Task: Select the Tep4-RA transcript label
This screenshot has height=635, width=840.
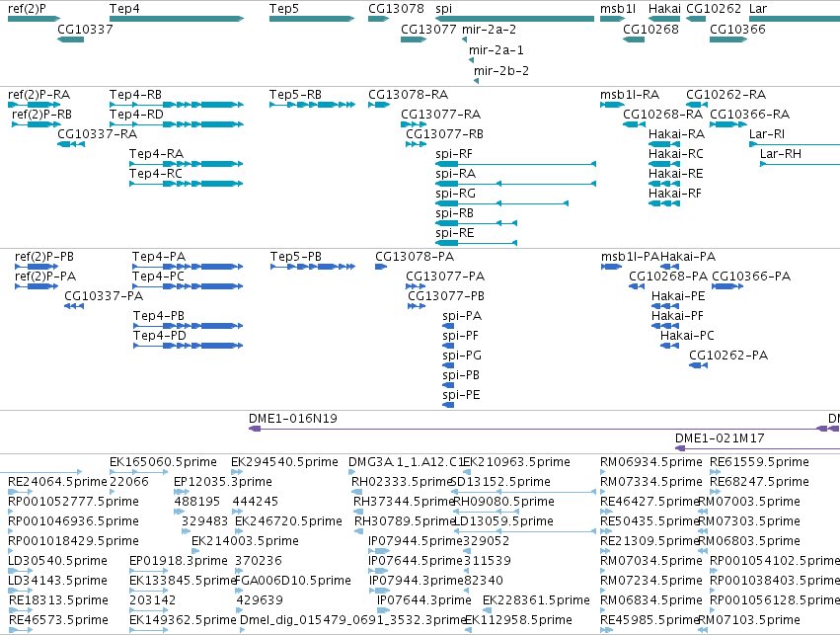Action: pos(156,154)
